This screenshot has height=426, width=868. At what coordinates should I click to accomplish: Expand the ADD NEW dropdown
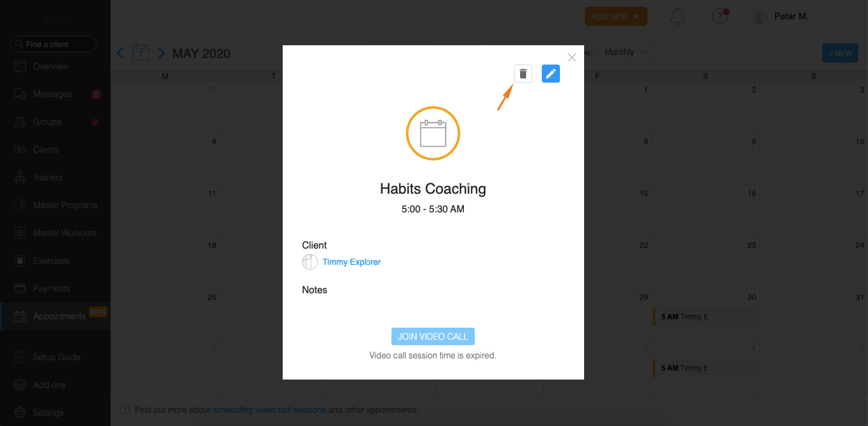616,17
